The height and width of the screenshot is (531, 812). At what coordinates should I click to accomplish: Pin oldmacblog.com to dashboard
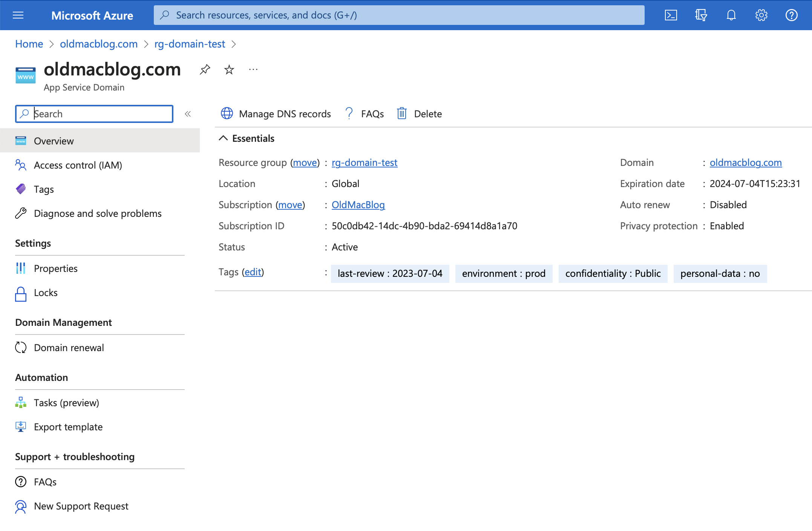click(x=205, y=69)
